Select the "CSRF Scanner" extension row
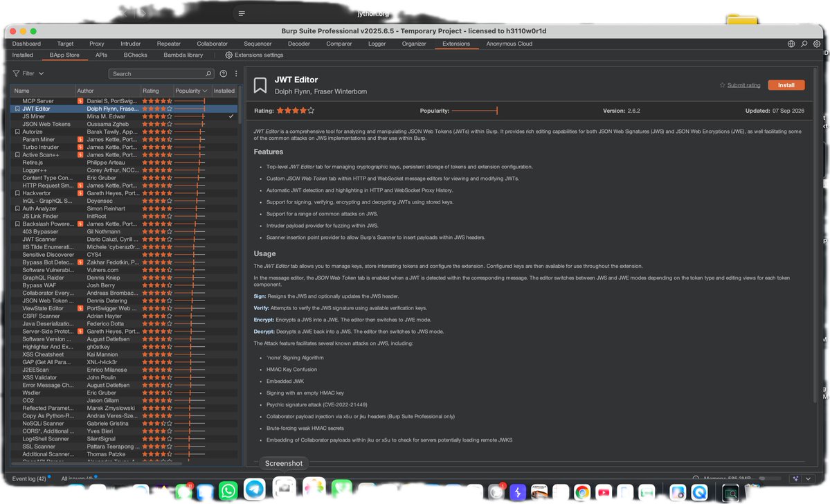The height and width of the screenshot is (504, 830). click(124, 316)
